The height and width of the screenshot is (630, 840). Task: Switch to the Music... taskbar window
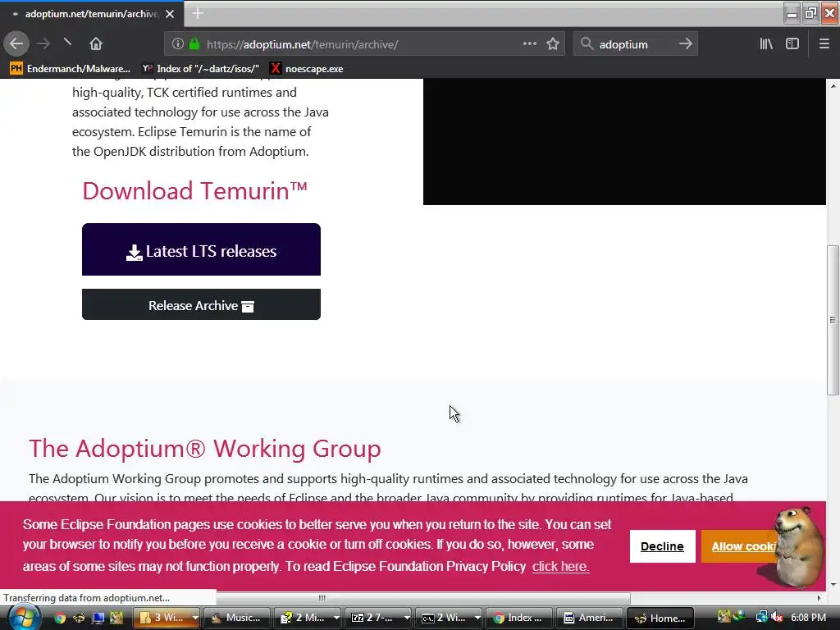coord(236,618)
